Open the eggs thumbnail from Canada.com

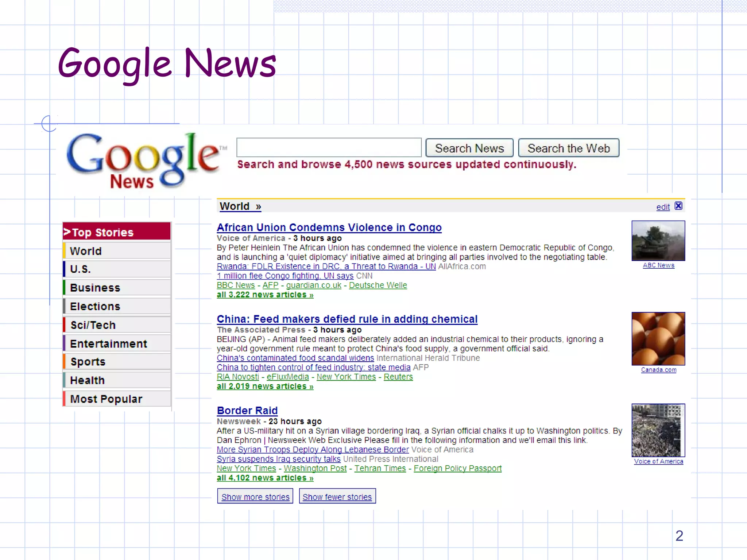(658, 338)
